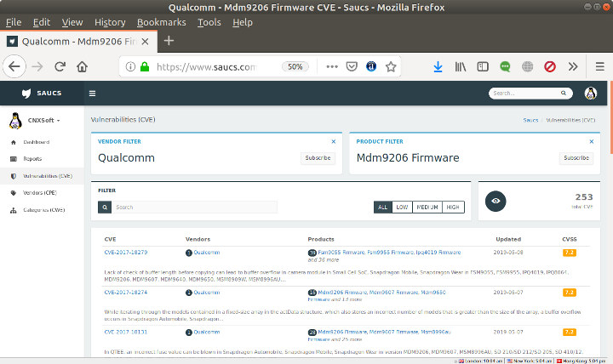Click Qualcomm vendor link in CVE-2017-18279 row

pos(207,253)
